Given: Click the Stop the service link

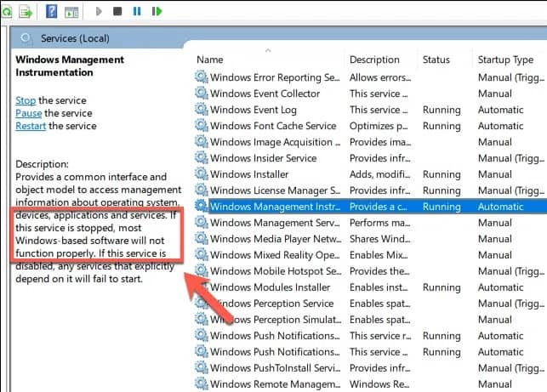Looking at the screenshot, I should point(26,100).
